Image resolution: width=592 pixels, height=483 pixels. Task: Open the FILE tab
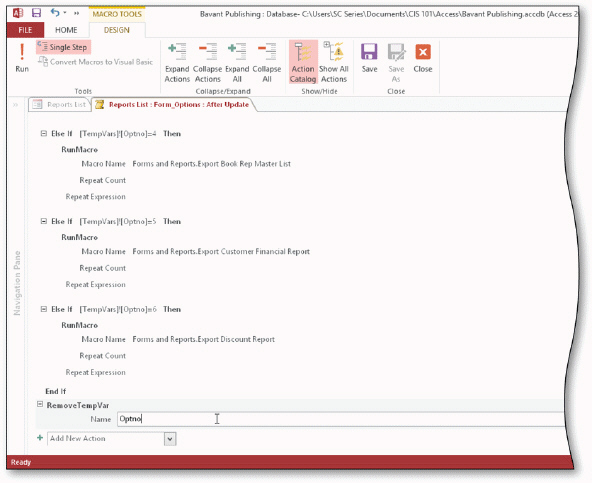25,30
